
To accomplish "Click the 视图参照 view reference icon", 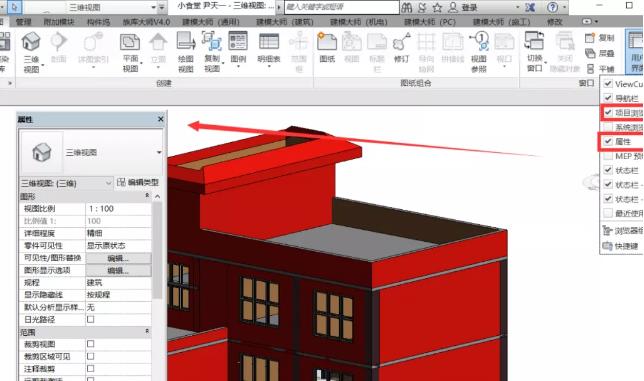I will [479, 41].
